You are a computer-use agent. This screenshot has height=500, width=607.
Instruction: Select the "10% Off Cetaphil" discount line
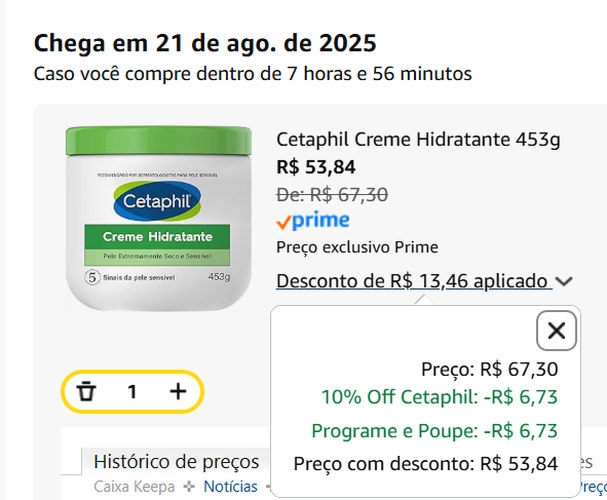coord(439,397)
